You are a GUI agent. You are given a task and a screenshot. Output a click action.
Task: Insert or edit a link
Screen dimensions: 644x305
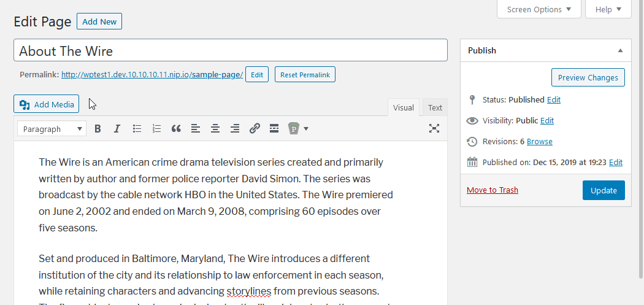(255, 129)
